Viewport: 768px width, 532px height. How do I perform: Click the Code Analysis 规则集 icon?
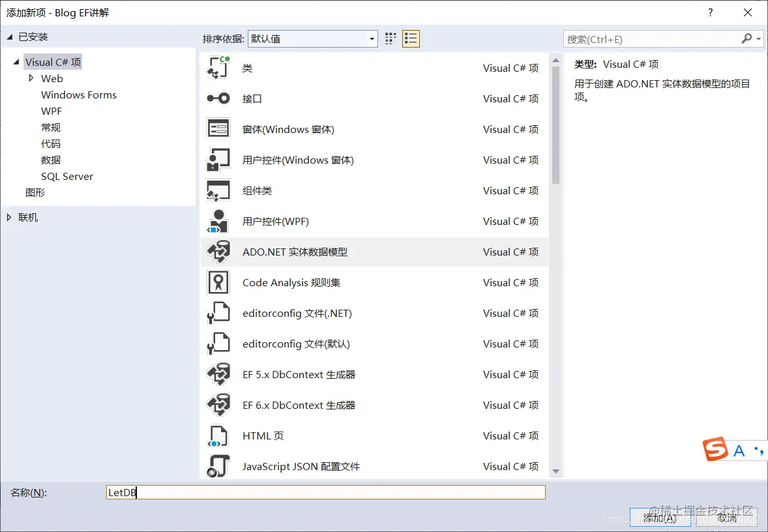point(218,282)
